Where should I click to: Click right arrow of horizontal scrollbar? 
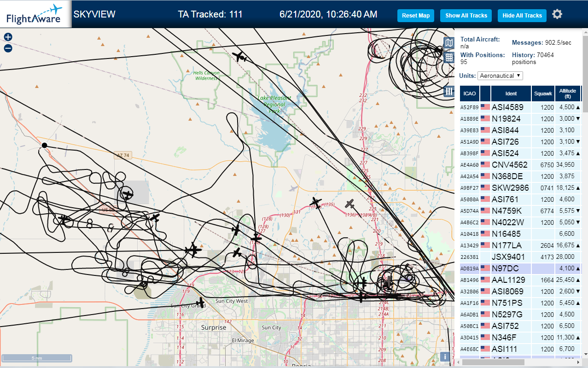(x=578, y=362)
